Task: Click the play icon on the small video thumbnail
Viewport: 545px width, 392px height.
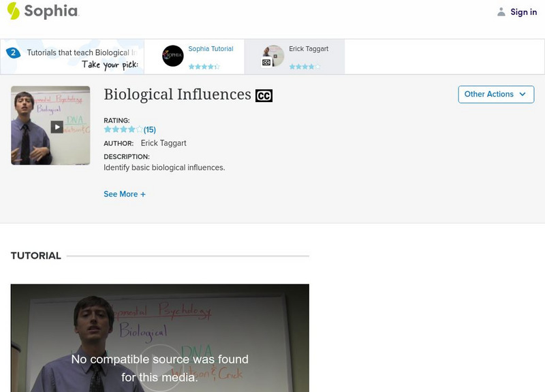Action: point(57,125)
